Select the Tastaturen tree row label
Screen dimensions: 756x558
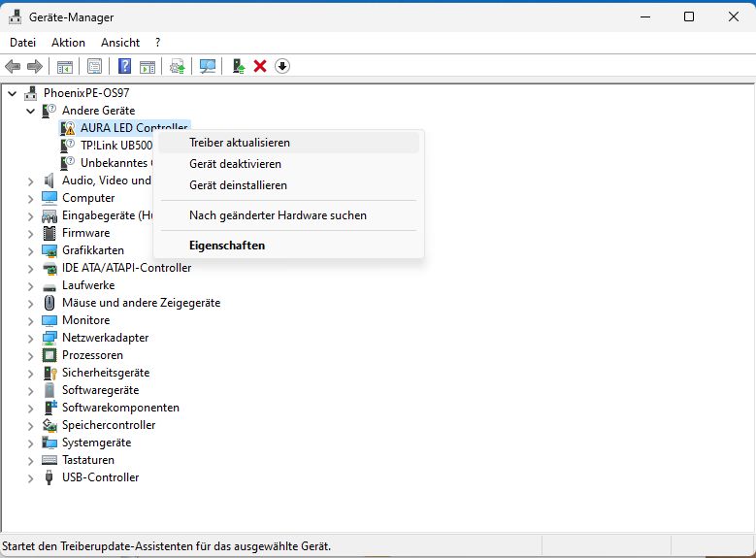[x=88, y=460]
